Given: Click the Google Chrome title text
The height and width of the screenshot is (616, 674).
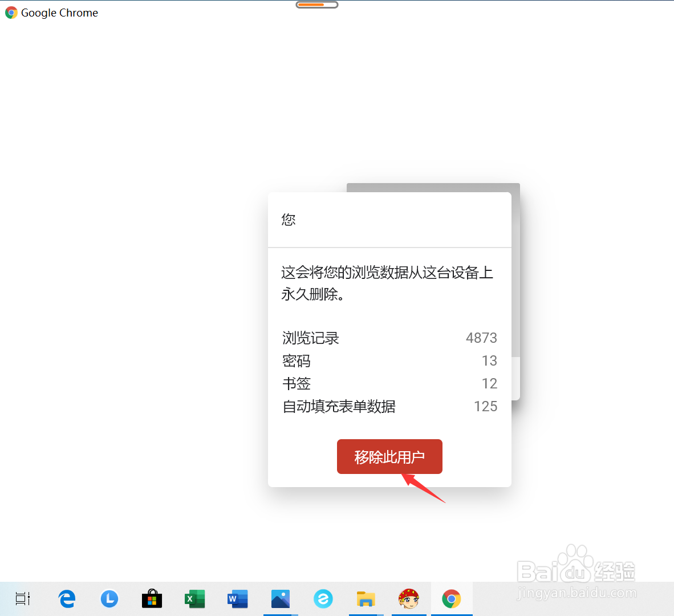Looking at the screenshot, I should tap(59, 13).
